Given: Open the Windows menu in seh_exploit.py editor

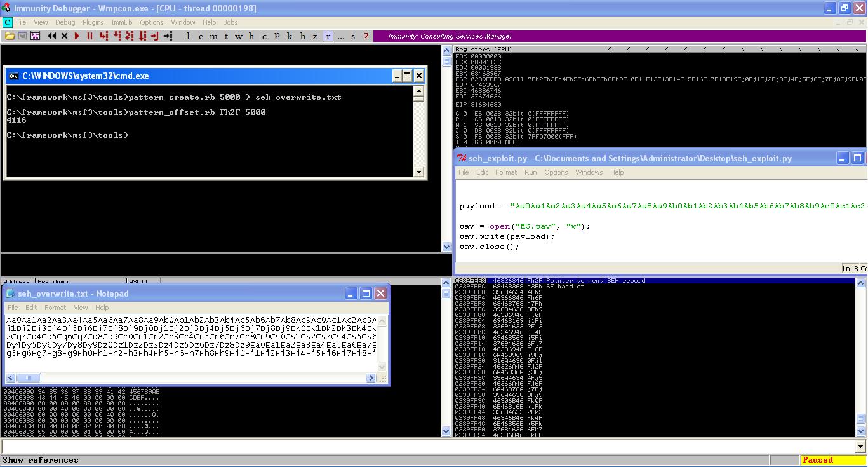Looking at the screenshot, I should coord(589,172).
